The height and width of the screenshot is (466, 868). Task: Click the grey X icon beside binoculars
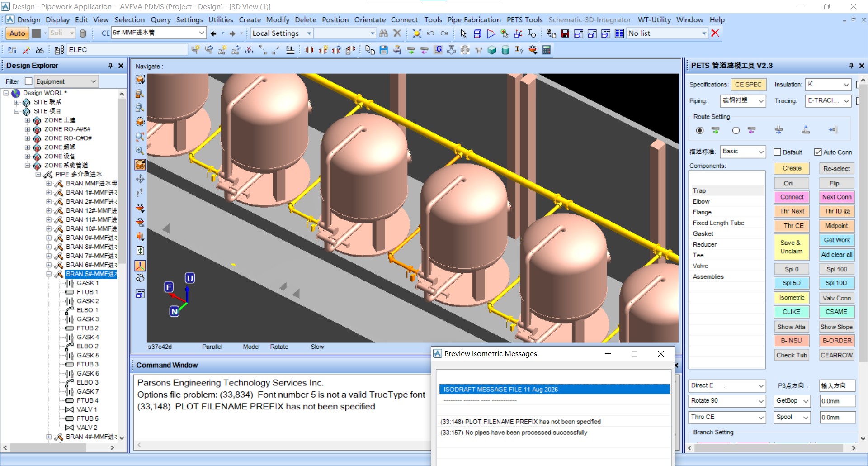(x=397, y=33)
